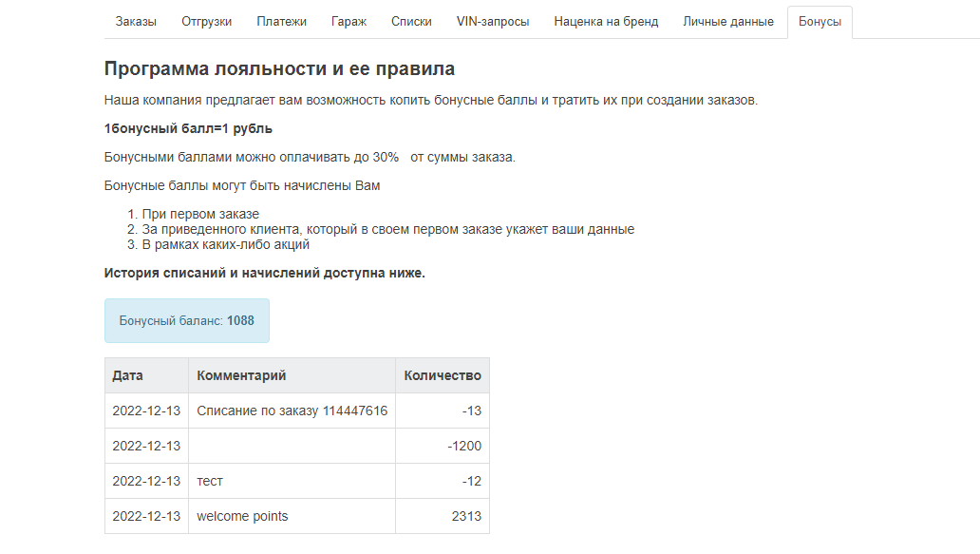Image resolution: width=980 pixels, height=554 pixels.
Task: Click the Комментарий column header
Action: tap(292, 375)
